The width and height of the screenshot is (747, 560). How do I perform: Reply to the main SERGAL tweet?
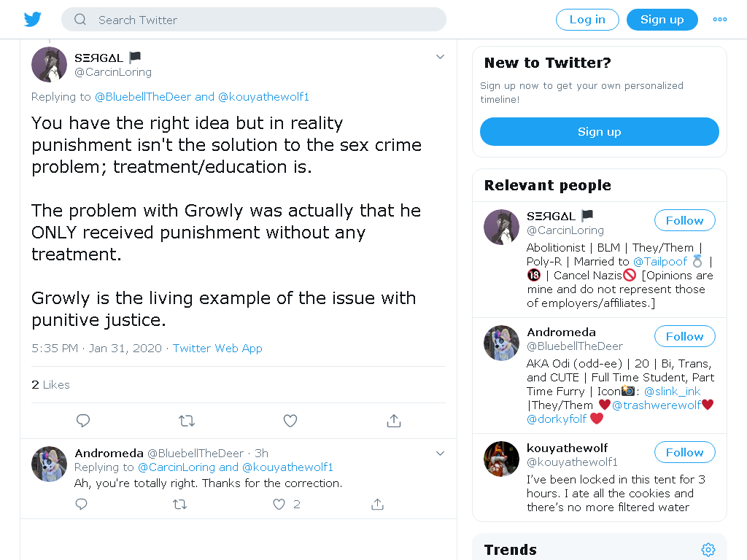pyautogui.click(x=83, y=421)
